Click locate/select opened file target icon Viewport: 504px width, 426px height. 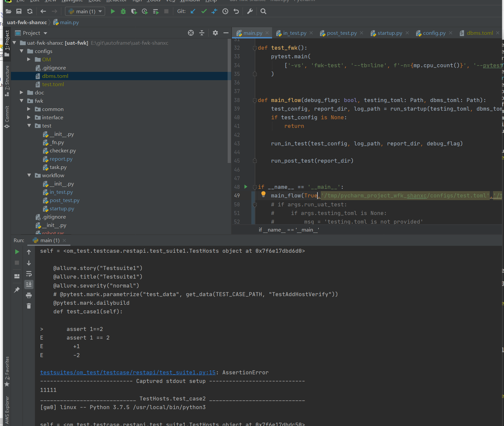click(x=191, y=33)
